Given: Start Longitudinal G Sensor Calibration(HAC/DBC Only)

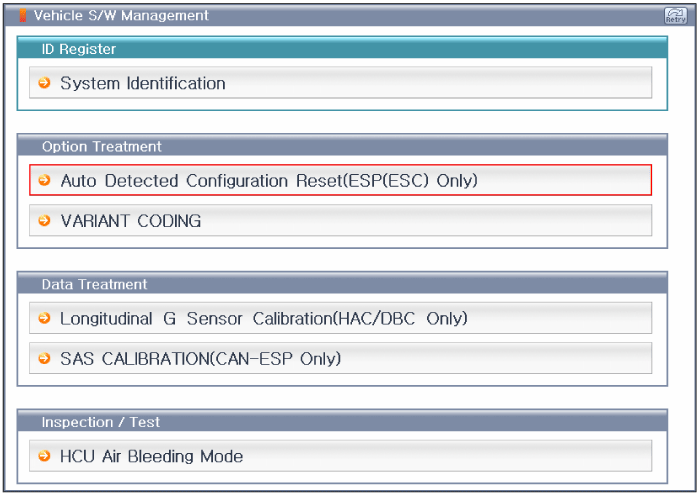Looking at the screenshot, I should click(341, 318).
